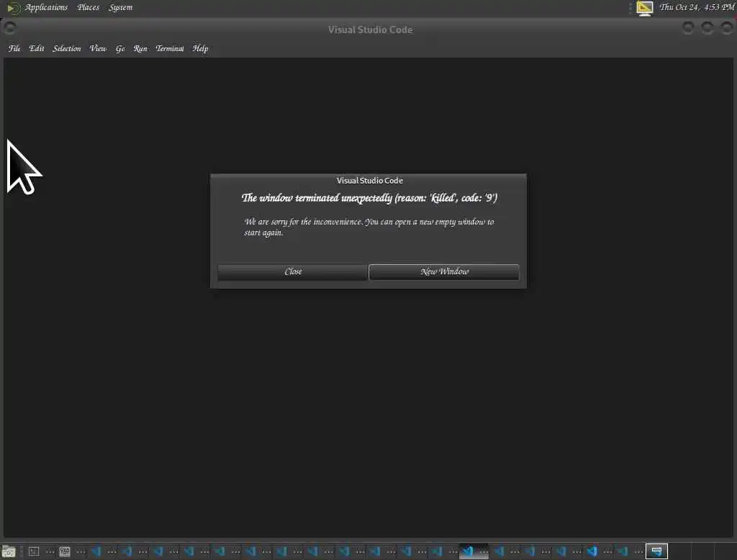This screenshot has height=560, width=737.
Task: Click the Close button in the crash dialog
Action: click(x=293, y=272)
